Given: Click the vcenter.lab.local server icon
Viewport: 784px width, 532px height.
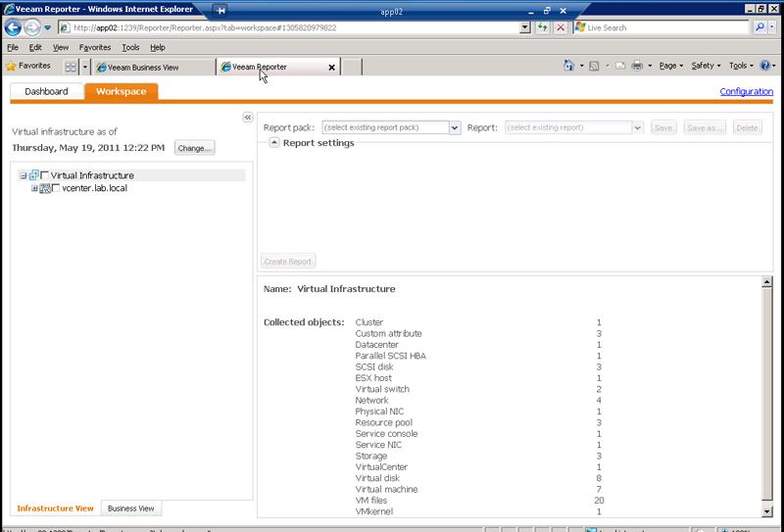Looking at the screenshot, I should coord(45,188).
